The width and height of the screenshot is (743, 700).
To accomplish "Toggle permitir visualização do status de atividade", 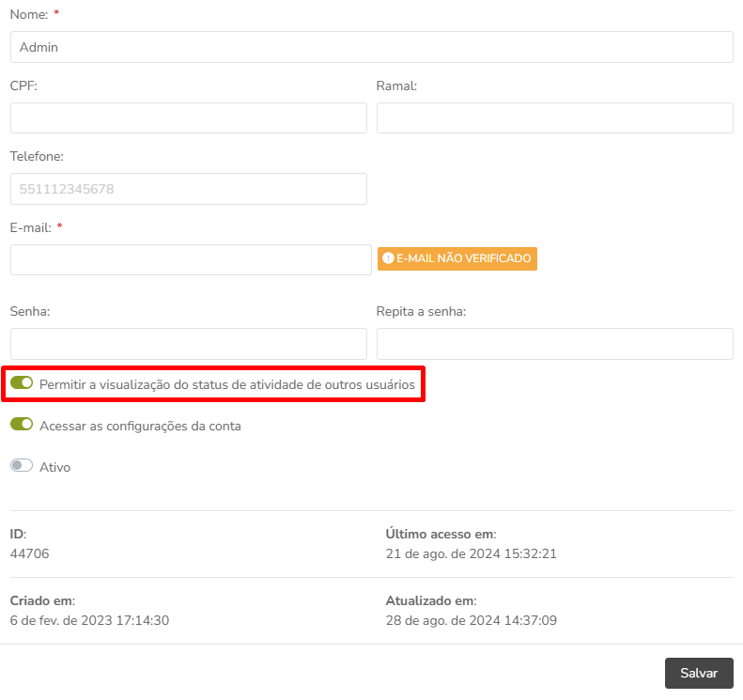I will tap(22, 382).
